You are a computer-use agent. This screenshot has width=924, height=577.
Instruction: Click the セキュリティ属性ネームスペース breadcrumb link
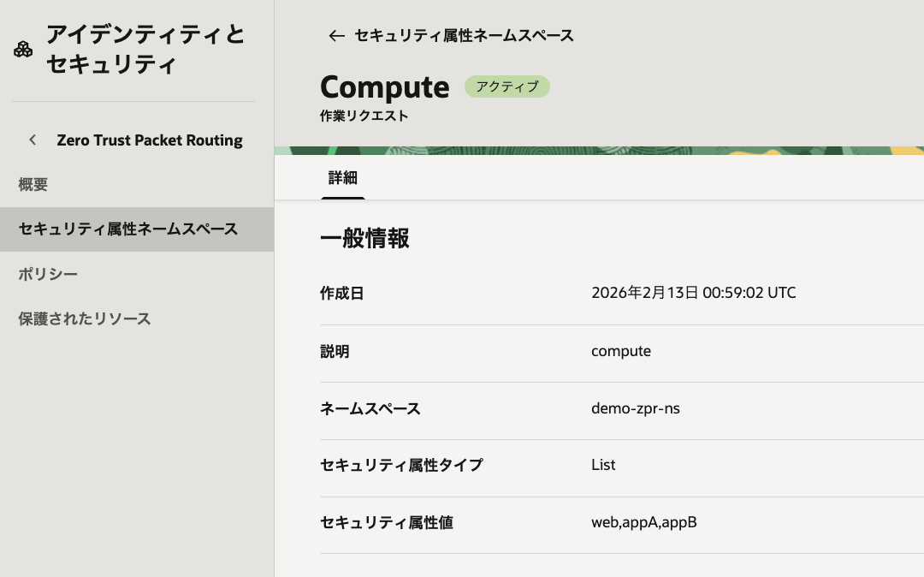pos(464,36)
